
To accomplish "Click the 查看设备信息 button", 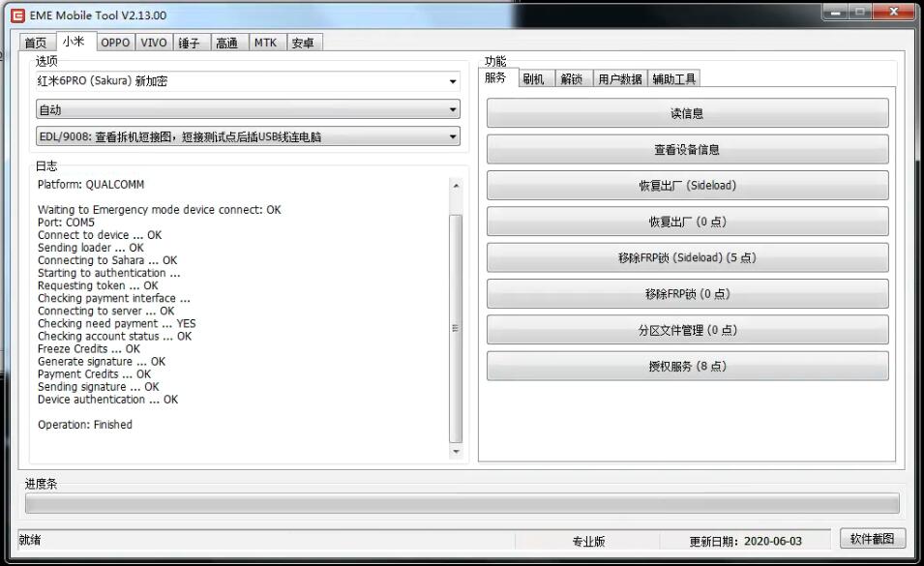I will point(687,150).
